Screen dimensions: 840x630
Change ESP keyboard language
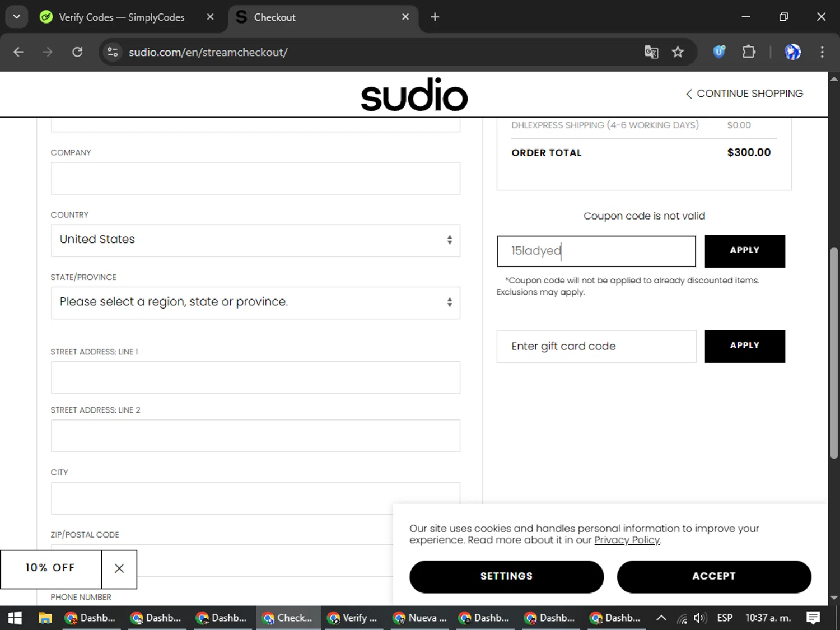pos(725,618)
